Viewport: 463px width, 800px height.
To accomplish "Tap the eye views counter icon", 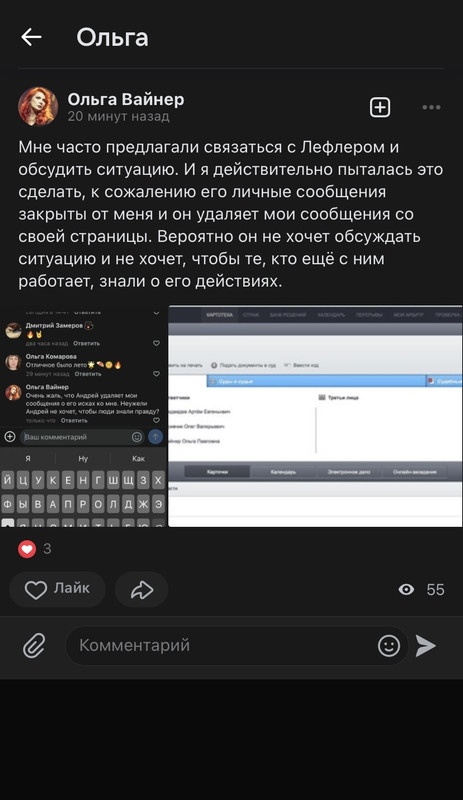I will point(406,590).
